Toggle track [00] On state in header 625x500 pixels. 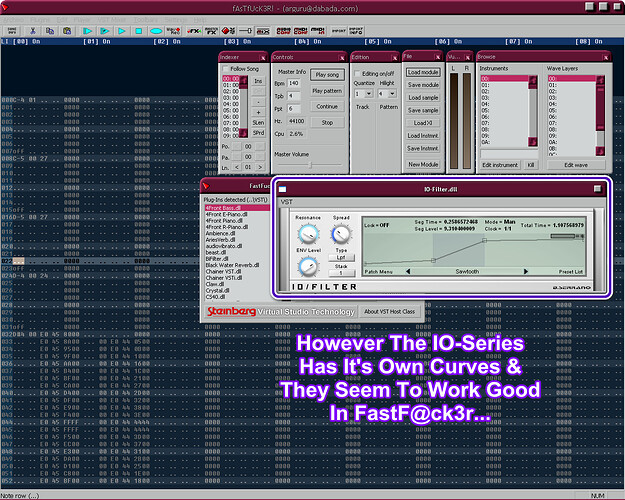(36, 41)
